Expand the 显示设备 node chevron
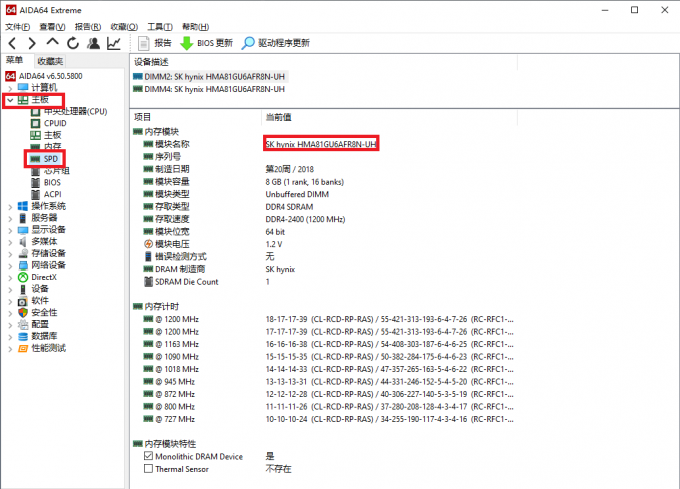 tap(10, 230)
